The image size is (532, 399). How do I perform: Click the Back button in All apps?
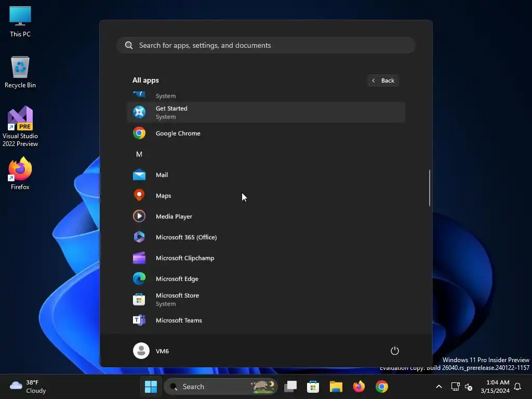[x=383, y=81]
